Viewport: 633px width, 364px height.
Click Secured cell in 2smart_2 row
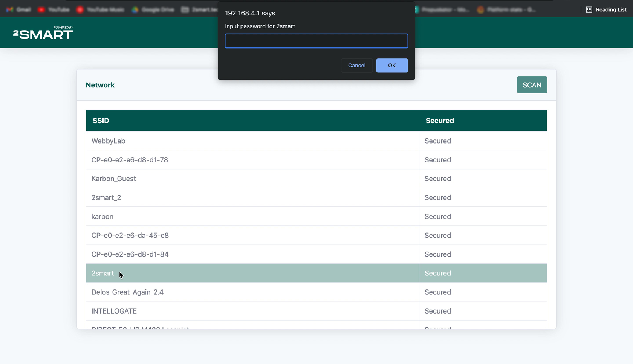483,197
